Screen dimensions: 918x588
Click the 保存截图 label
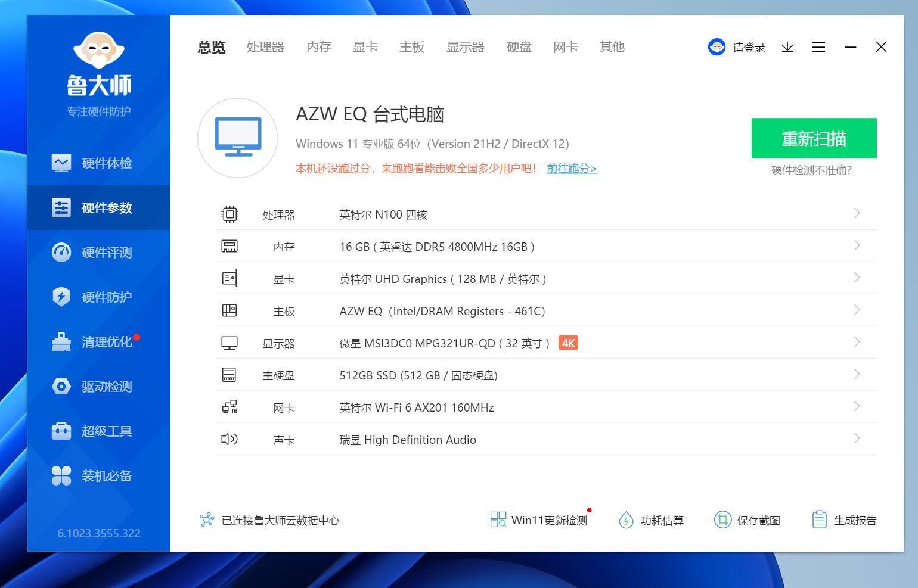click(759, 520)
